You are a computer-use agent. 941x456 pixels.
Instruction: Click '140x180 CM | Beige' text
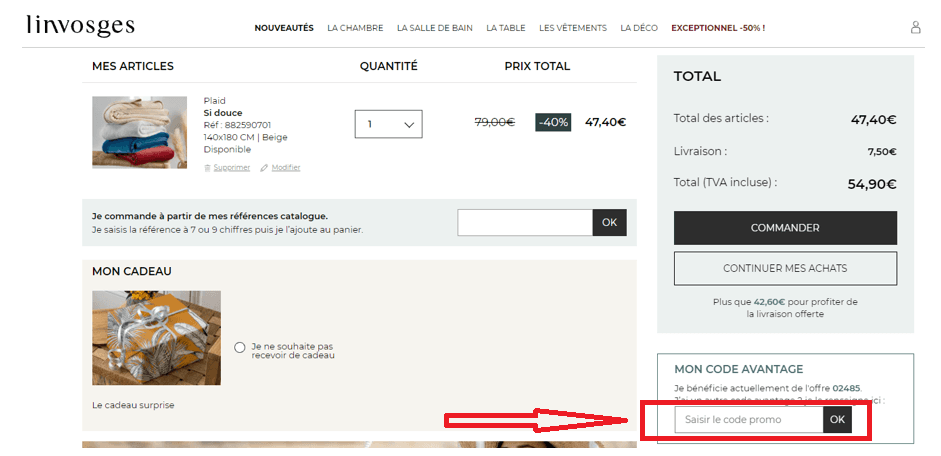(x=245, y=137)
